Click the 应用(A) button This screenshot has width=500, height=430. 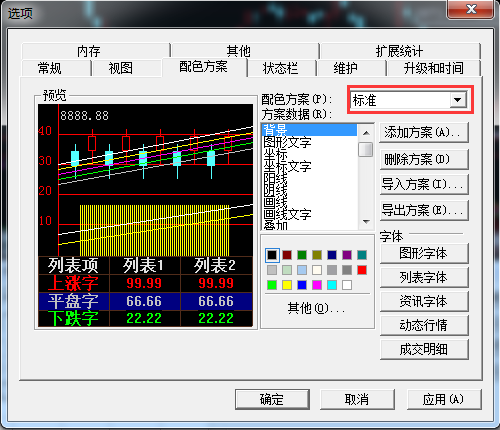(444, 399)
